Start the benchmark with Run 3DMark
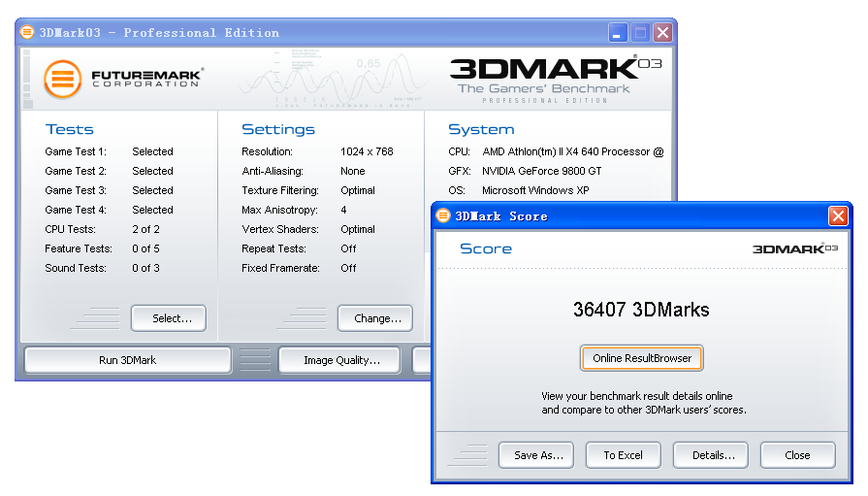The height and width of the screenshot is (496, 868). tap(127, 360)
